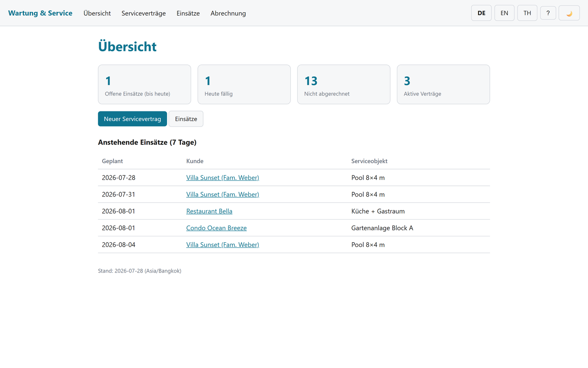Screen dimensions: 588x368
Task: Click the Wartung & Service brand logo
Action: click(40, 13)
